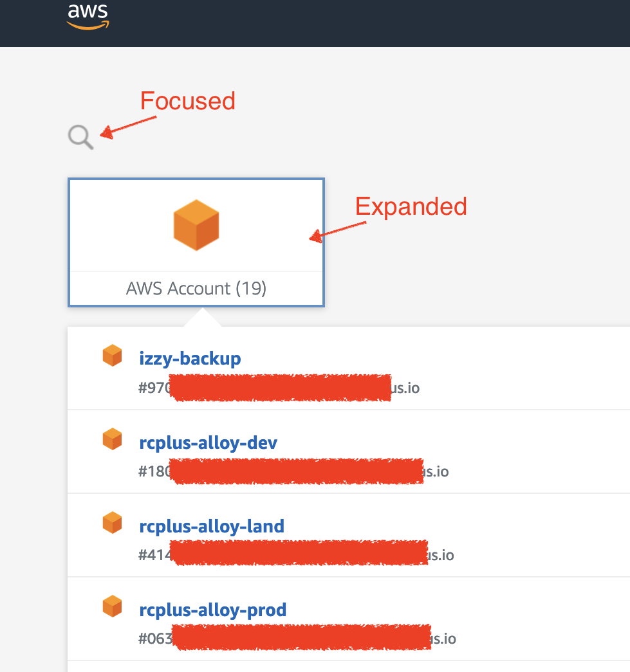
Task: Click cube icon beside rcplus-alloy-dev
Action: pos(113,439)
